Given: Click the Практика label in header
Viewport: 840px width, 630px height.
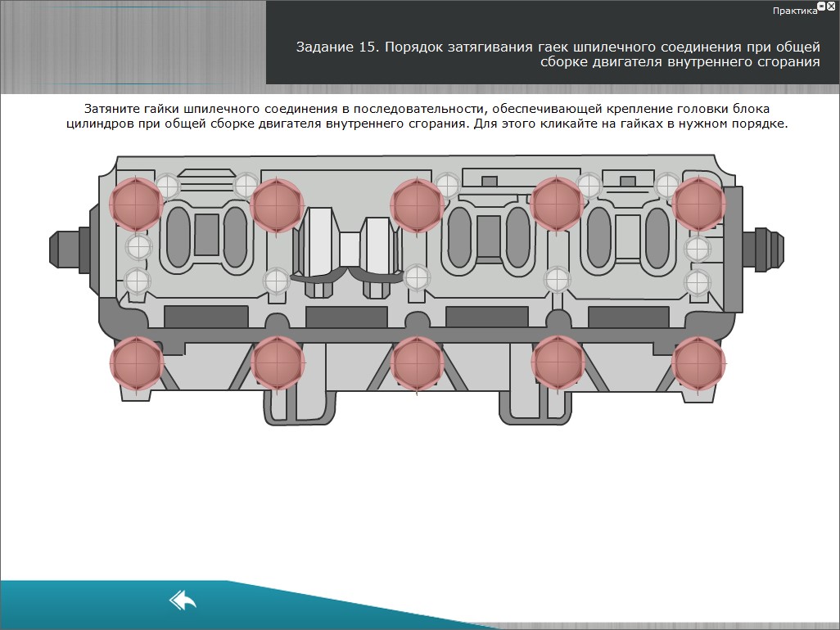Looking at the screenshot, I should [x=794, y=11].
